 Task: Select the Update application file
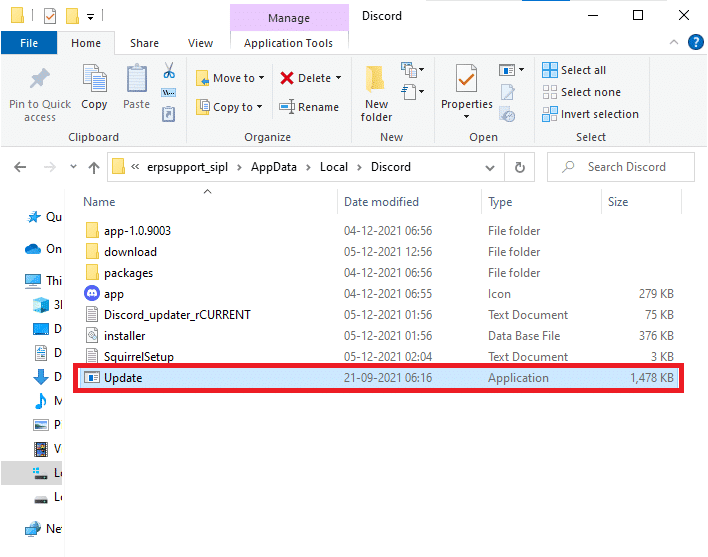click(378, 378)
